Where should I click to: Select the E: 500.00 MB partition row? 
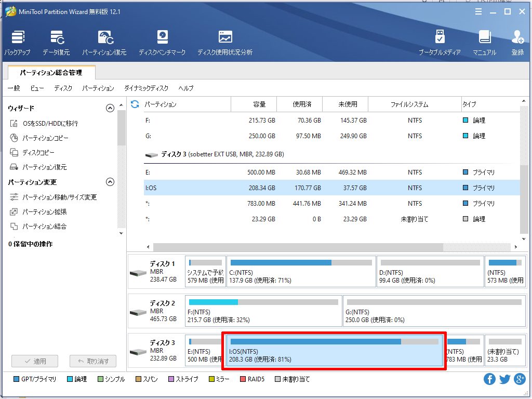coord(332,172)
